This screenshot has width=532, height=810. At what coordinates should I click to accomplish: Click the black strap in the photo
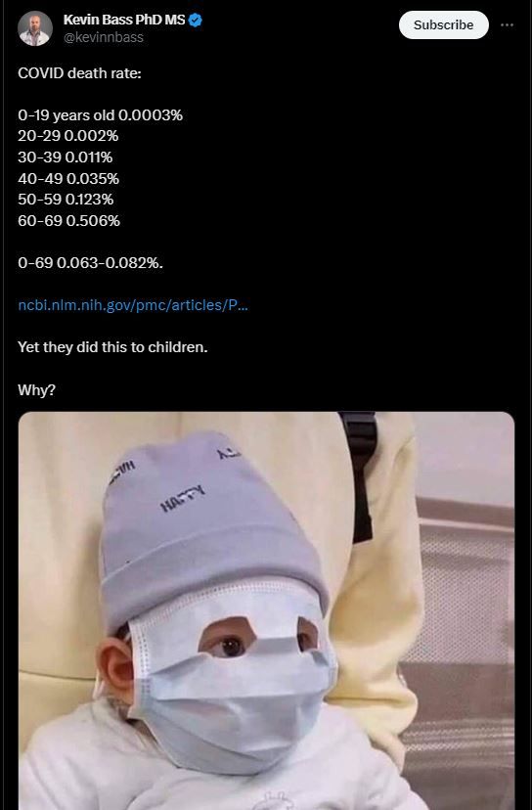point(360,475)
